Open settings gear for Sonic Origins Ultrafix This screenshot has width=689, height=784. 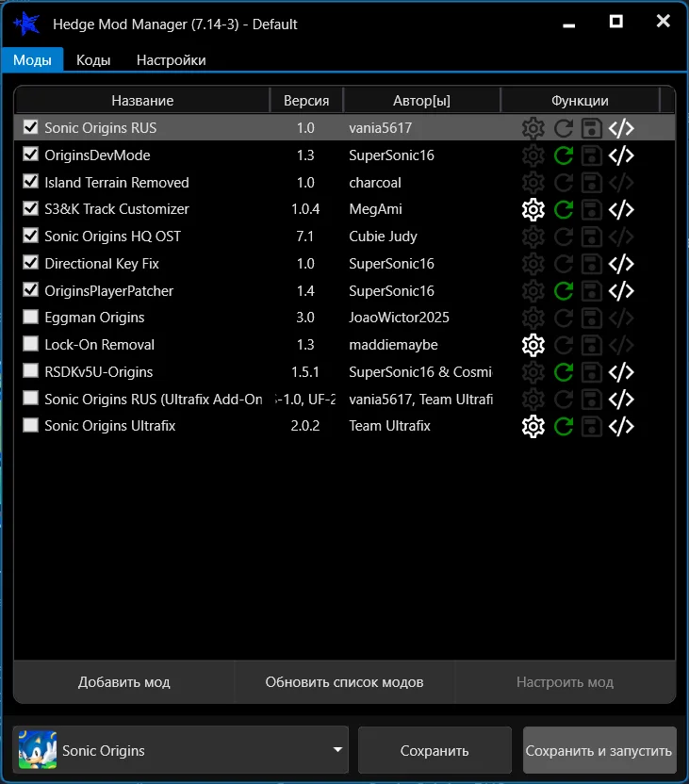point(533,427)
